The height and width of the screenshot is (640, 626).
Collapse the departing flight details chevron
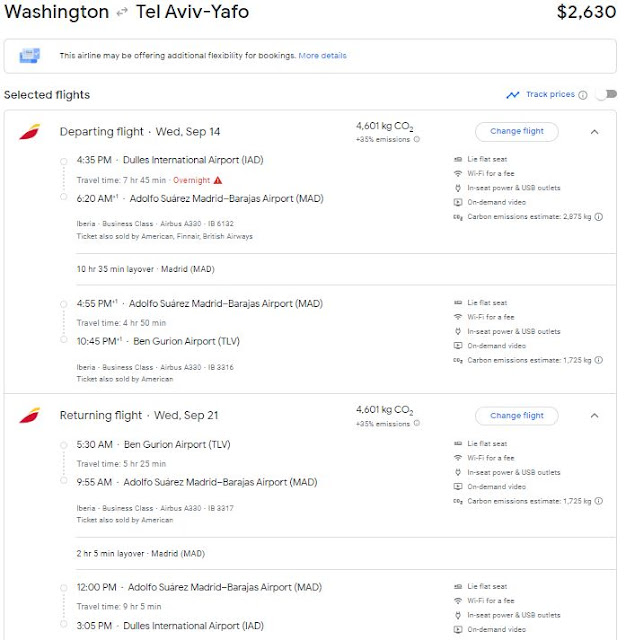[x=594, y=131]
